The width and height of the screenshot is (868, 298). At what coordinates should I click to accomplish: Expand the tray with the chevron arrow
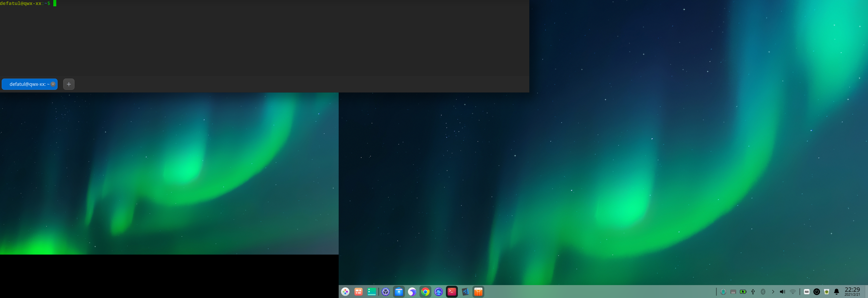(773, 292)
